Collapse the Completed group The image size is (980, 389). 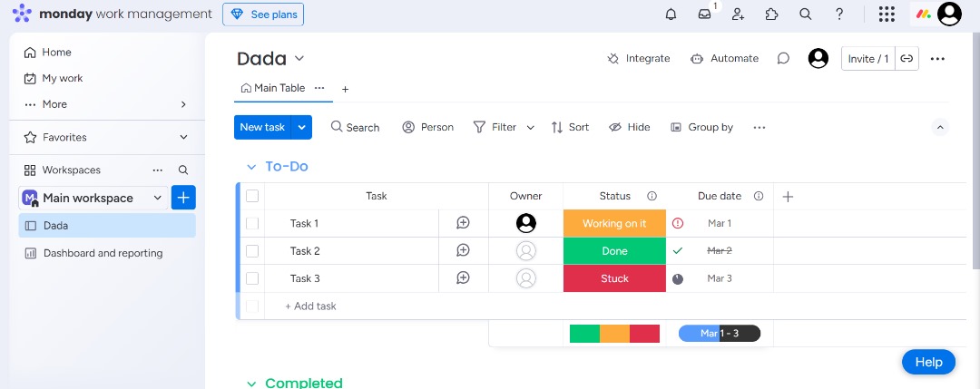point(251,384)
